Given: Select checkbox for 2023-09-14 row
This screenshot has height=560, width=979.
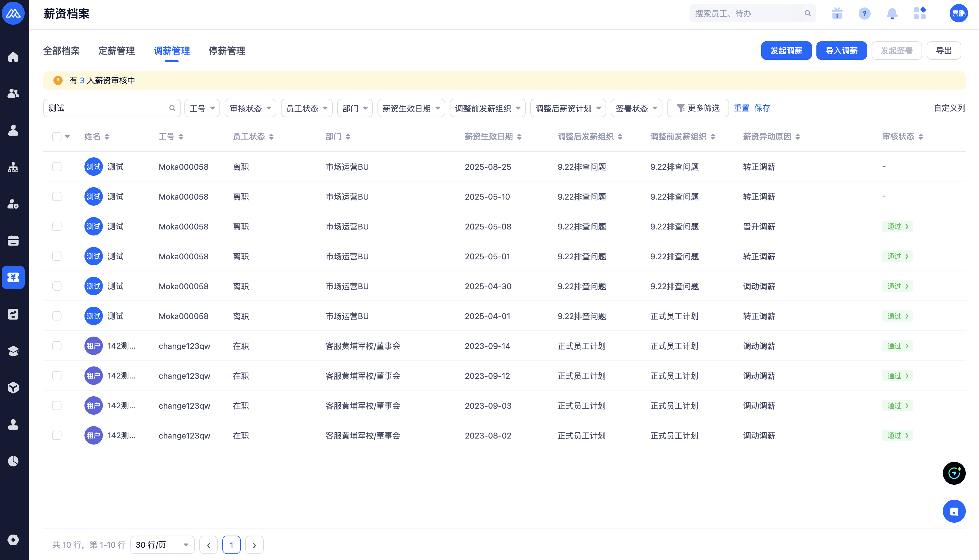Looking at the screenshot, I should pyautogui.click(x=57, y=346).
